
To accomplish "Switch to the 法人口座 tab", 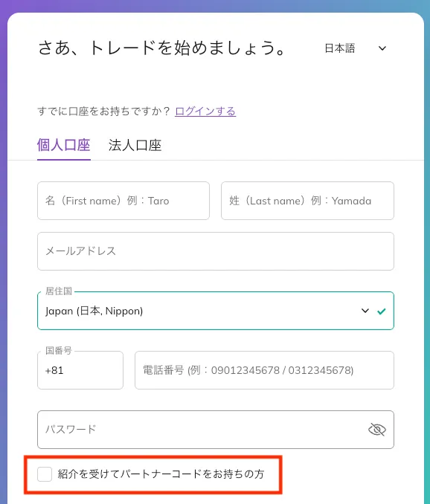I will click(x=135, y=145).
